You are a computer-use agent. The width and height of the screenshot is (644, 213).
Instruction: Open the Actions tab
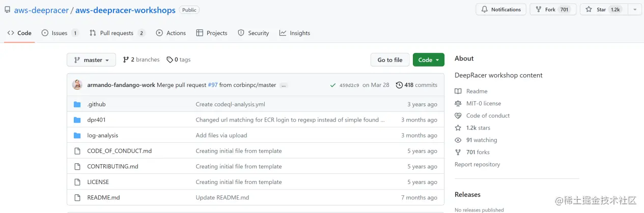(x=171, y=33)
